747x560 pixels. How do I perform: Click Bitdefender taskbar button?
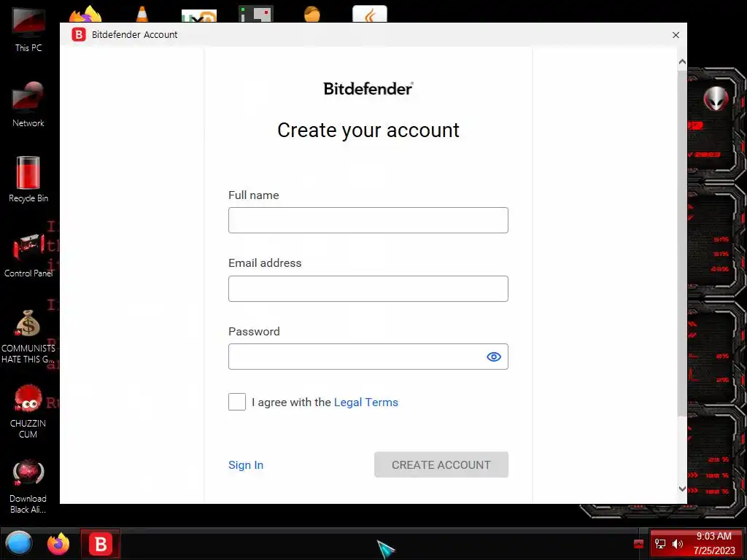(x=100, y=544)
